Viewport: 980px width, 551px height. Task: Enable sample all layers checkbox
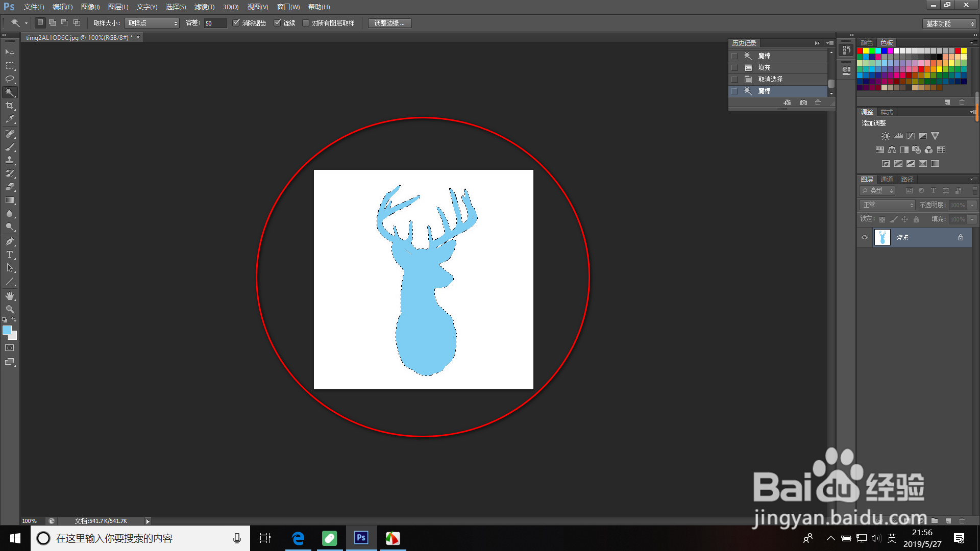pyautogui.click(x=306, y=23)
